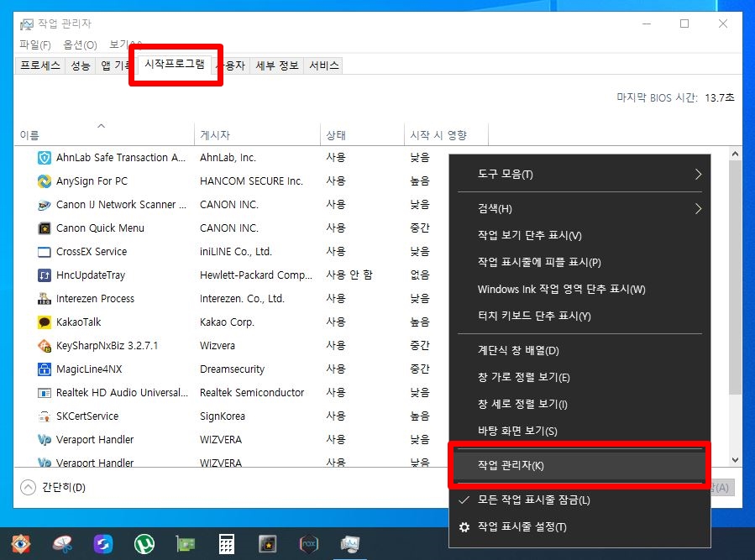Click the KakaoTalk row icon
755x560 pixels.
click(x=45, y=322)
